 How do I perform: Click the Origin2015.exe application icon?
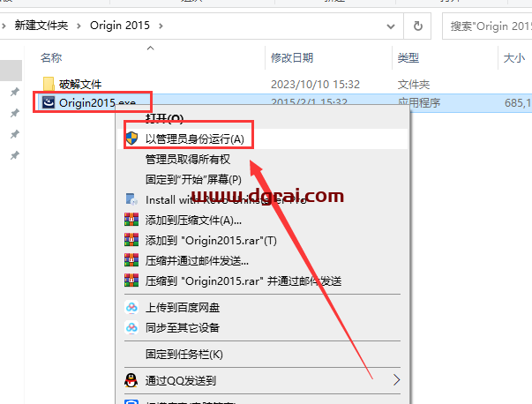tap(49, 102)
